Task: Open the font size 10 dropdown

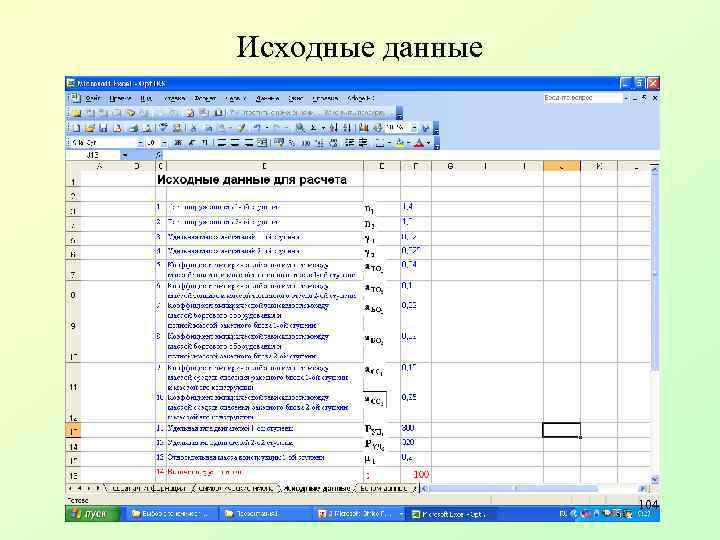Action: point(164,143)
